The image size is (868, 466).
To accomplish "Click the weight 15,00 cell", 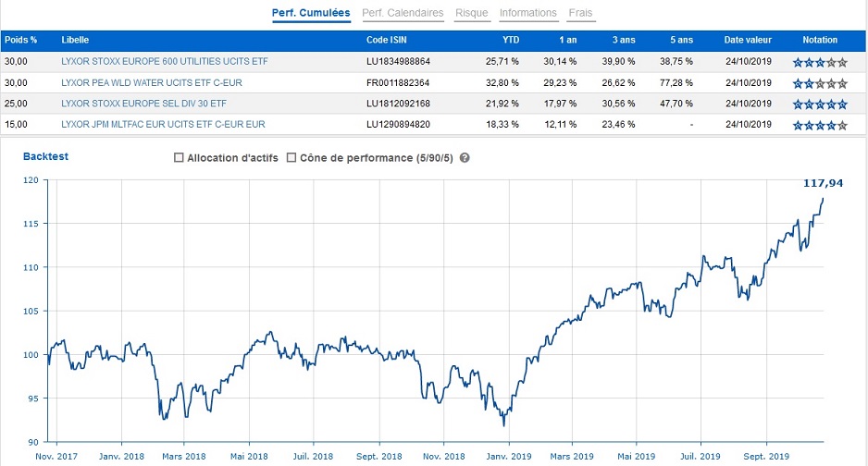I will coord(16,125).
